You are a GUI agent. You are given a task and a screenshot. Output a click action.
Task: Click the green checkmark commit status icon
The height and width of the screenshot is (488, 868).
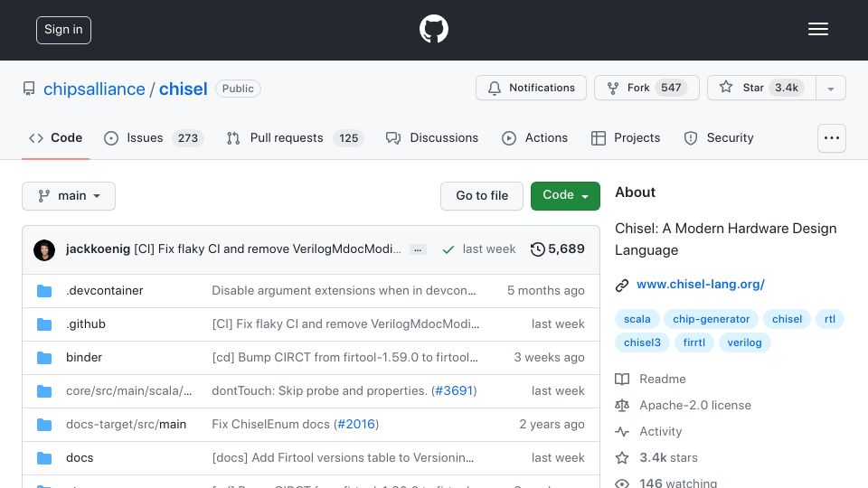coord(448,249)
